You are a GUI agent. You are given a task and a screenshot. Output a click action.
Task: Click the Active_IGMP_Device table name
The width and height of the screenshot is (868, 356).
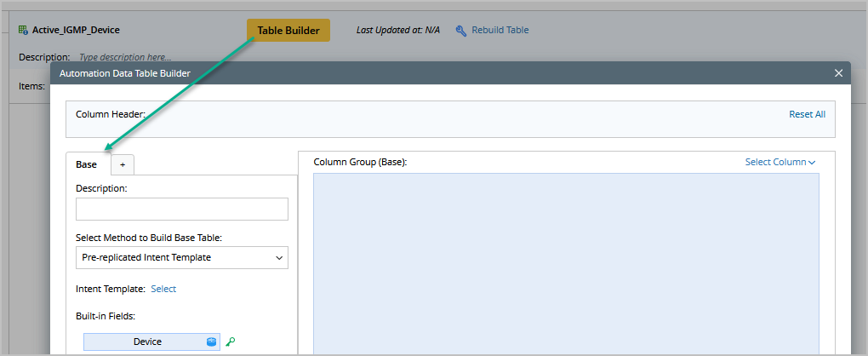tap(76, 30)
